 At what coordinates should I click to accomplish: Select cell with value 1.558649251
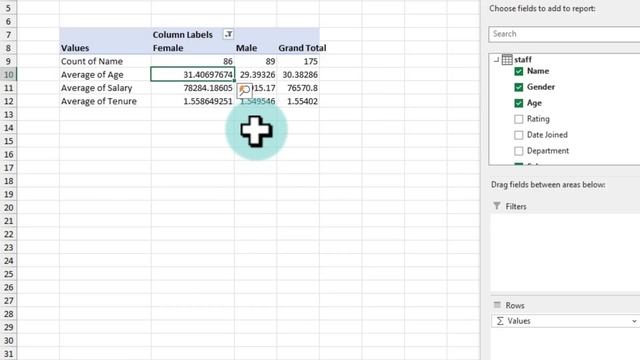(193, 101)
